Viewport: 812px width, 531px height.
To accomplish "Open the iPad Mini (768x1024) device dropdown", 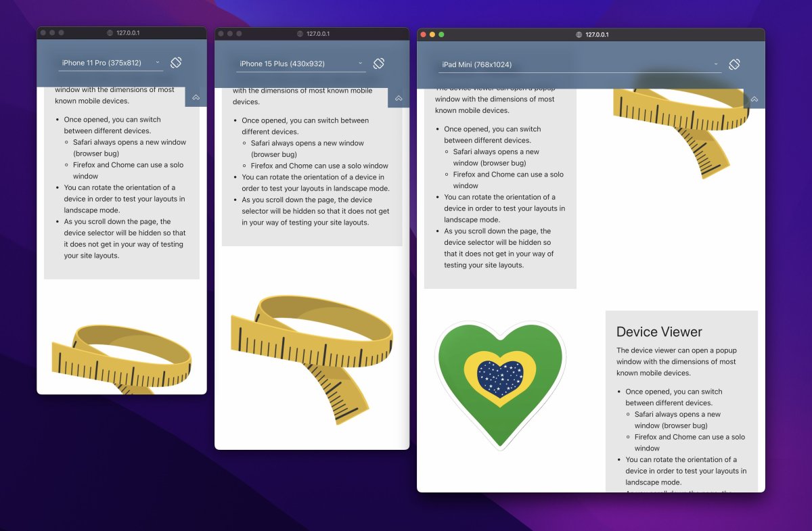I will coord(580,65).
